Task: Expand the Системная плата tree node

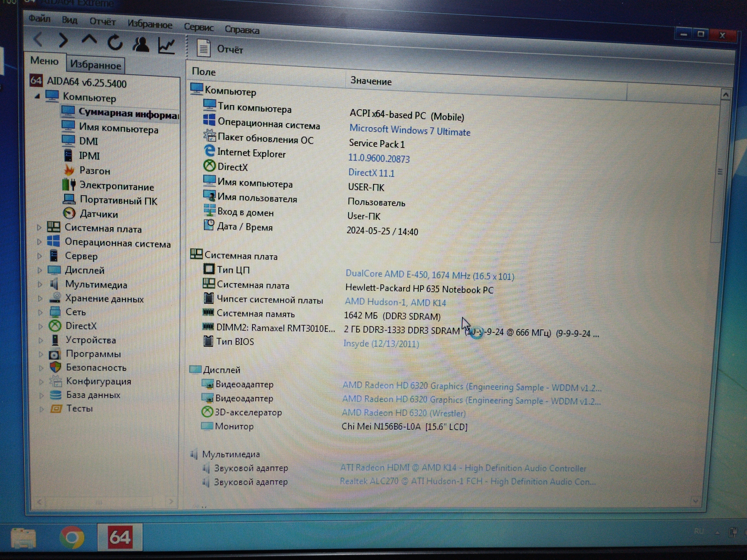Action: (39, 227)
